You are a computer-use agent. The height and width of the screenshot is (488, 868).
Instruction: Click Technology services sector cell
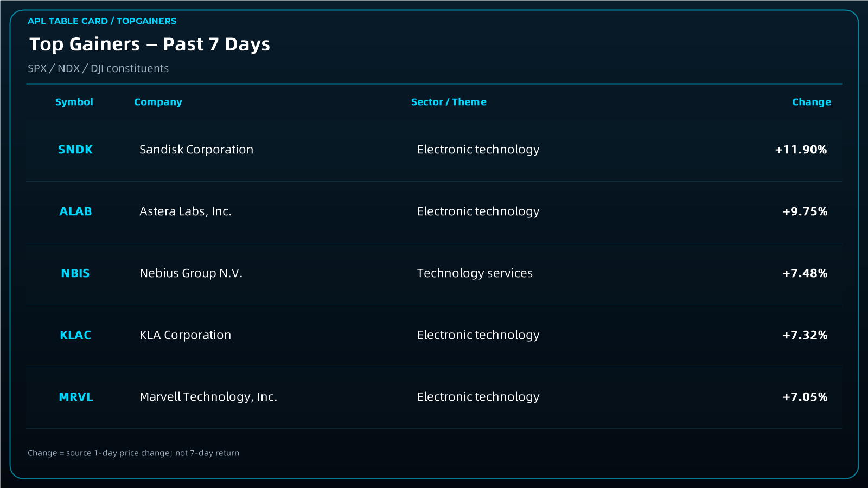tap(475, 273)
